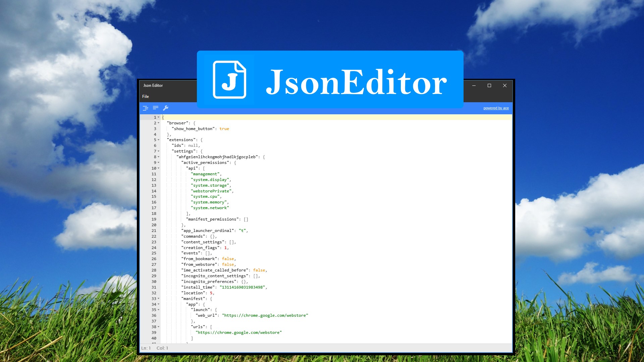Click the webstorePrivate string in the editor
The image size is (644, 362).
211,191
